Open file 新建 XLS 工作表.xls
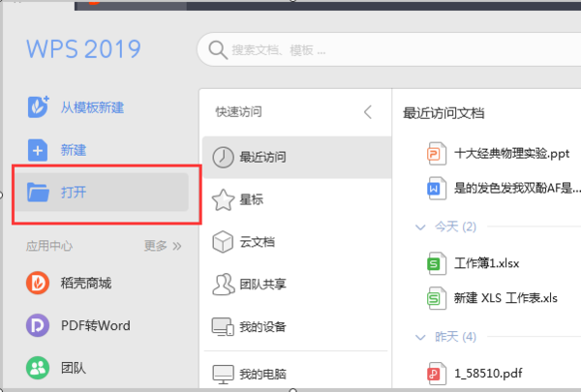 [x=505, y=298]
